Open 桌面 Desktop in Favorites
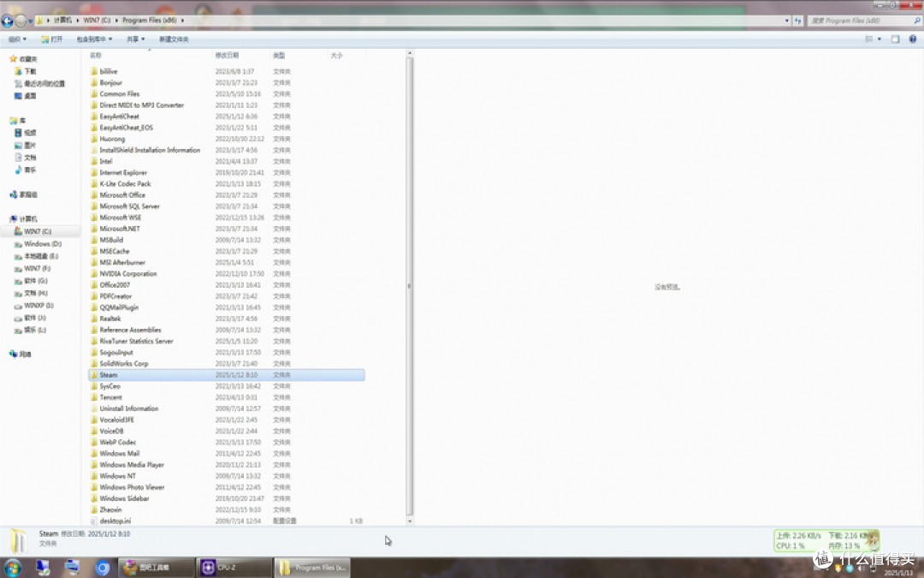 click(x=26, y=96)
